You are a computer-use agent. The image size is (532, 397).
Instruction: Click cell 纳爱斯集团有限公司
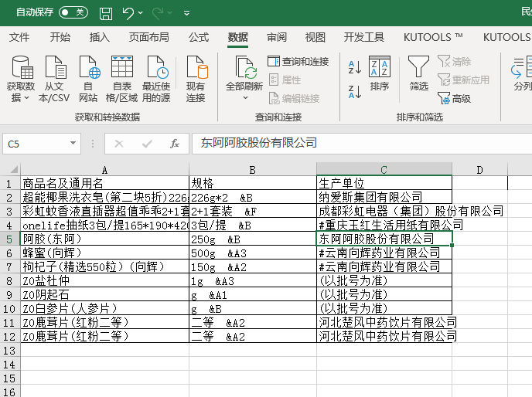pyautogui.click(x=384, y=197)
